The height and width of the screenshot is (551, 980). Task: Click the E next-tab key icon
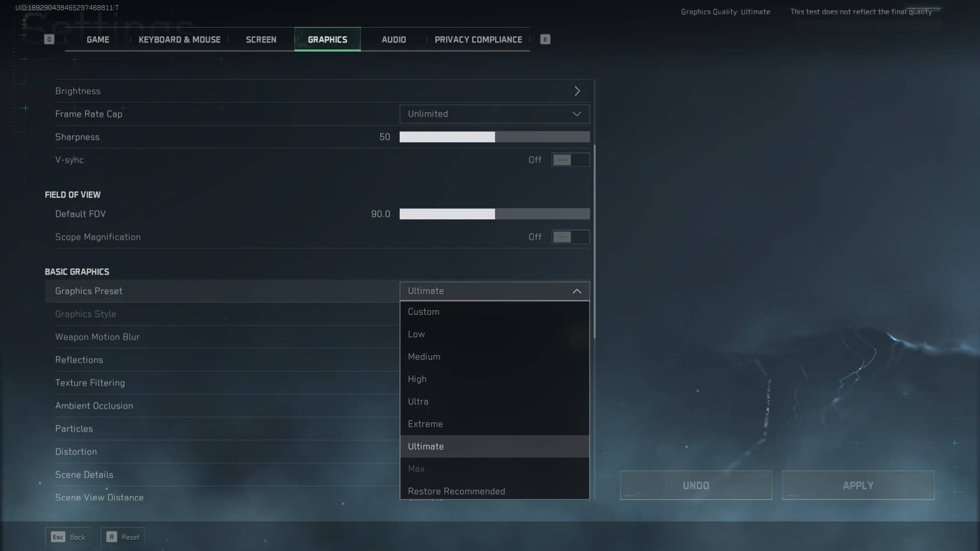(545, 39)
